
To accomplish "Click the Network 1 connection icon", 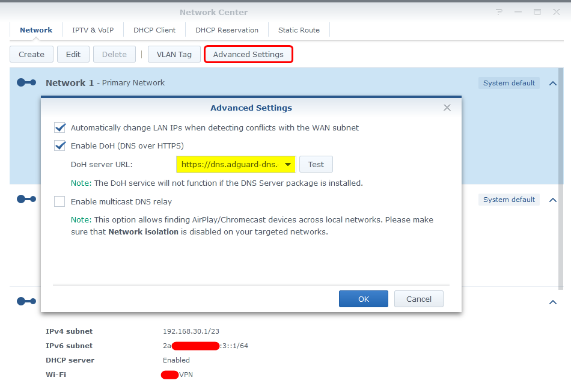I will click(x=26, y=83).
